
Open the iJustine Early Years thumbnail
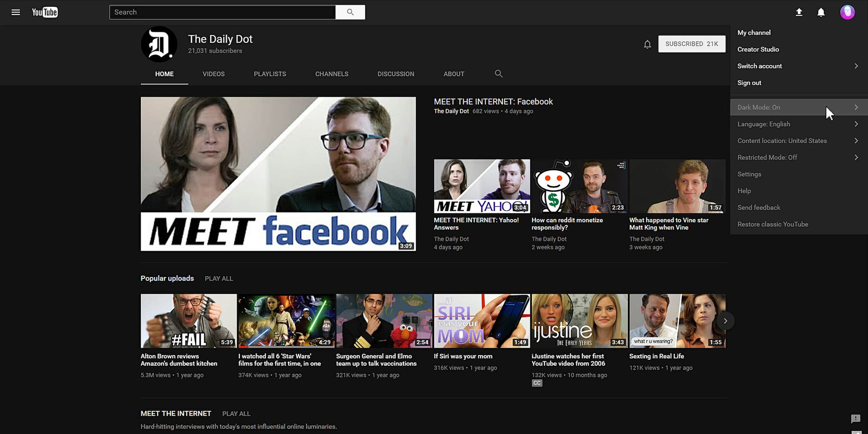[579, 321]
